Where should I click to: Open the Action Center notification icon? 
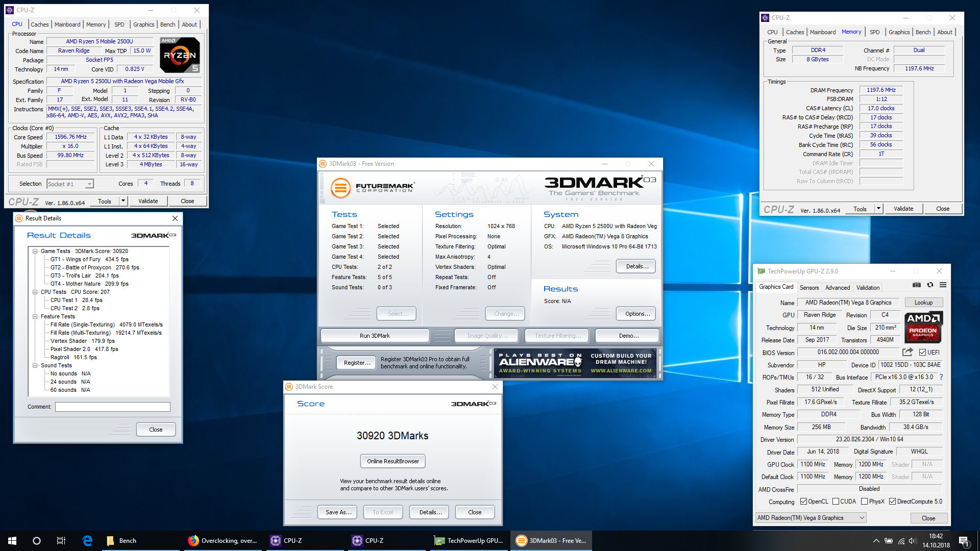[964, 541]
